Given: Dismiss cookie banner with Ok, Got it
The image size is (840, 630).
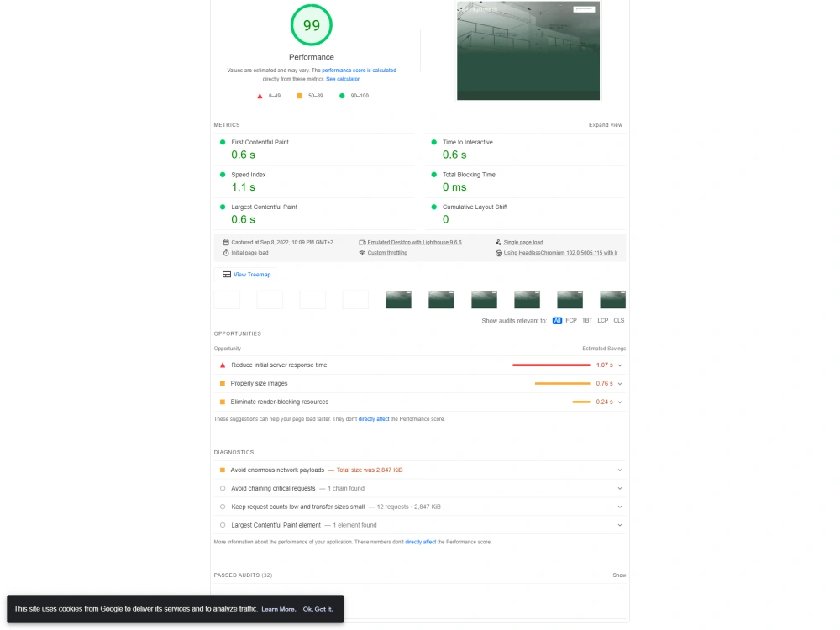Looking at the screenshot, I should [318, 609].
